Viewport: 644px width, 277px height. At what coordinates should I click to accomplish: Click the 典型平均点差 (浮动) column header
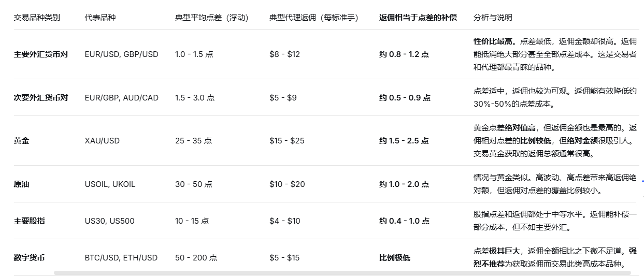[x=211, y=18]
